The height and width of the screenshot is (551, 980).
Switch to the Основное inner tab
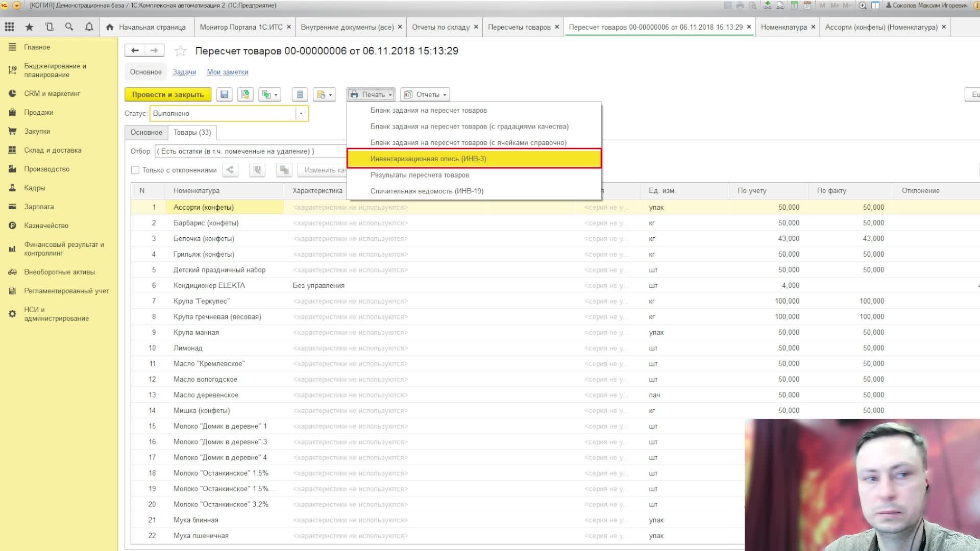pos(146,132)
